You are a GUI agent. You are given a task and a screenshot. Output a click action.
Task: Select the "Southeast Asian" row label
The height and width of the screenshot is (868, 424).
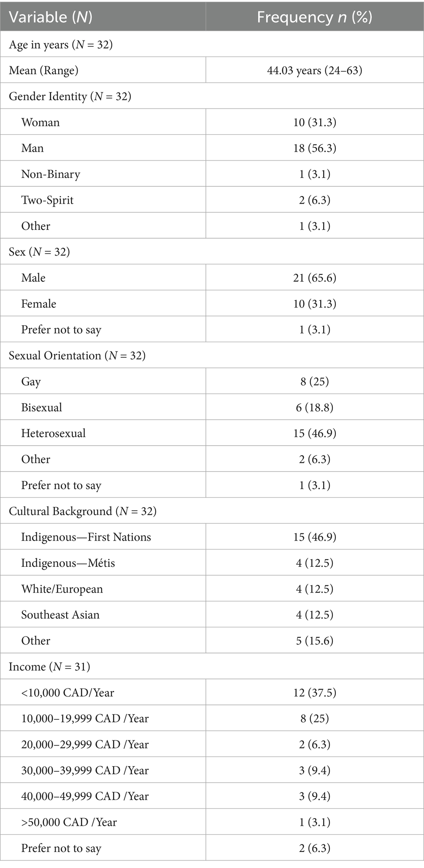pos(60,615)
